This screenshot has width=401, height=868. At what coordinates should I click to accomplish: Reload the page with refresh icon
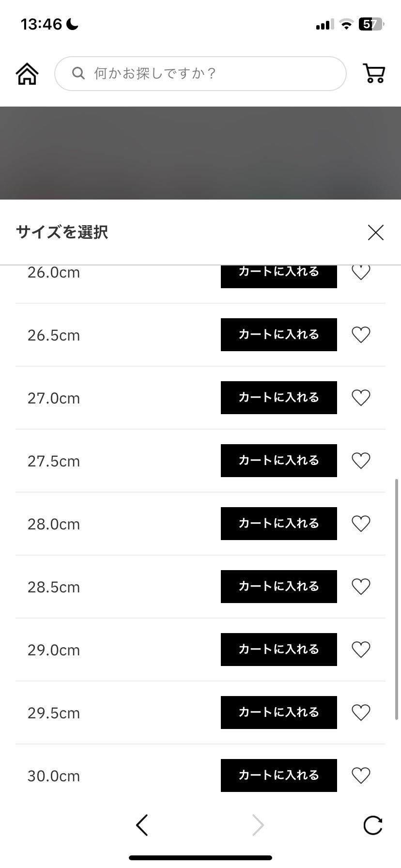coord(373,825)
